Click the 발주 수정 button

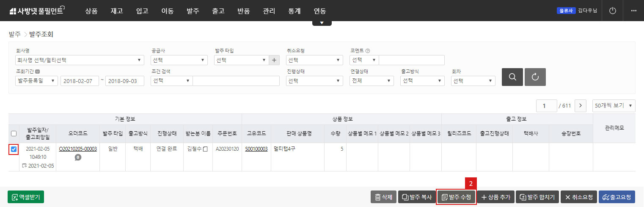[457, 197]
